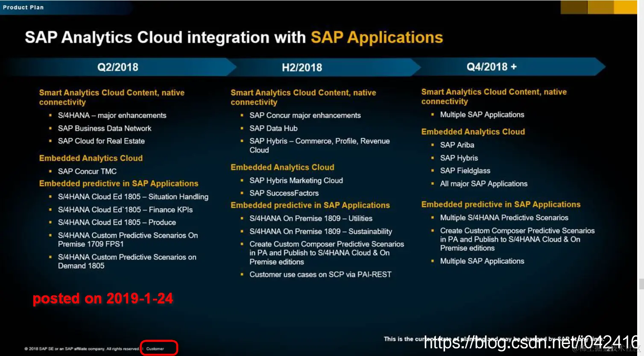Select 'SAP Hybris – Commerce, Profile, Revenue Cloud'
644x356 pixels.
click(319, 145)
